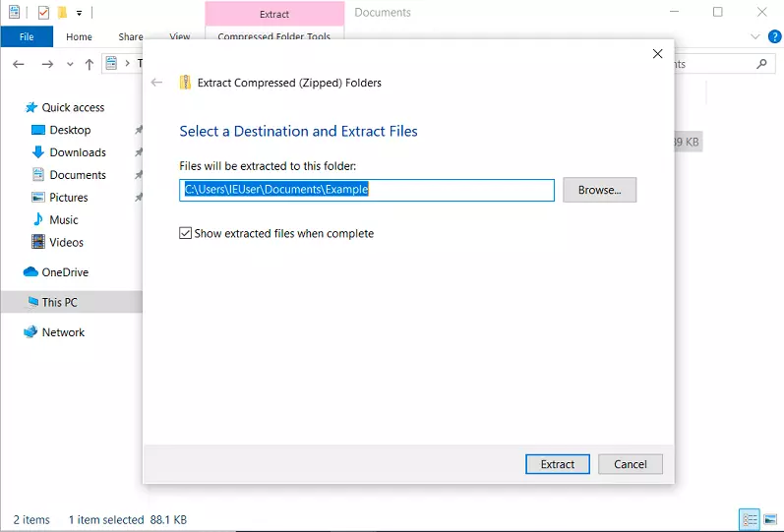The image size is (784, 532).
Task: Go back with the dialog's back arrow
Action: click(x=157, y=83)
